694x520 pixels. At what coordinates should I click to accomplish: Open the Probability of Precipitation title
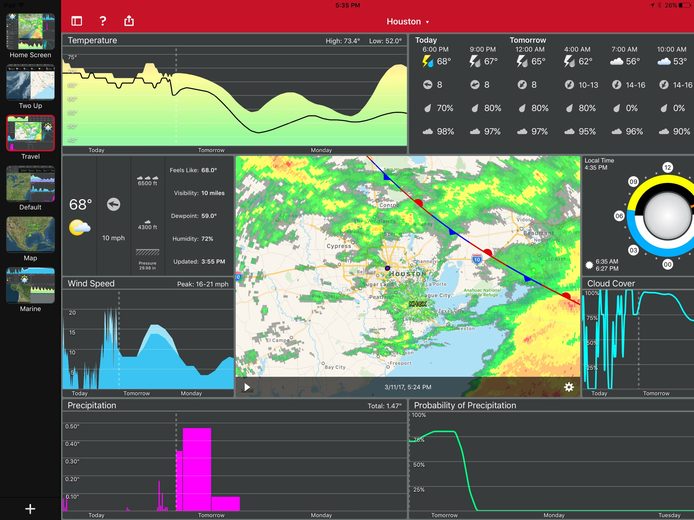(x=465, y=405)
